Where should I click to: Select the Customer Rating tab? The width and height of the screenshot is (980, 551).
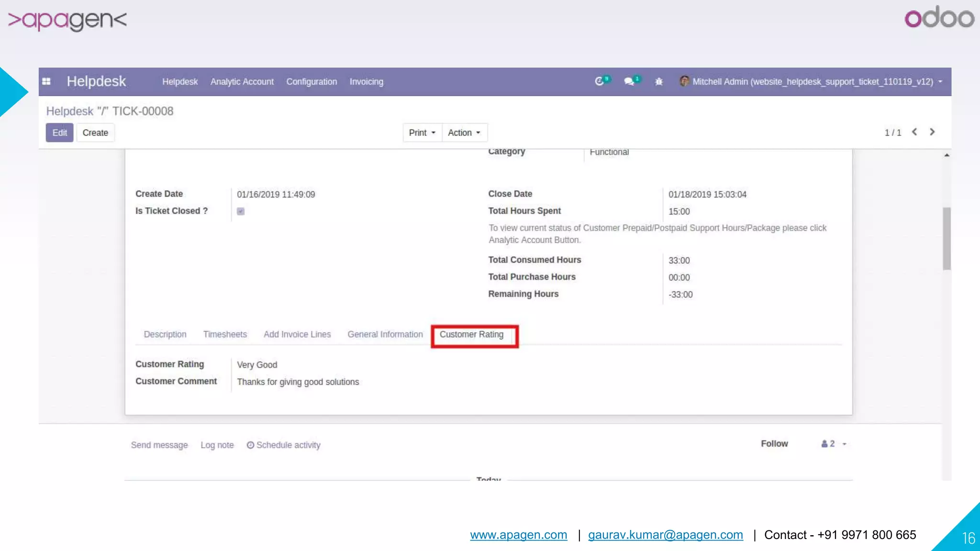coord(471,334)
